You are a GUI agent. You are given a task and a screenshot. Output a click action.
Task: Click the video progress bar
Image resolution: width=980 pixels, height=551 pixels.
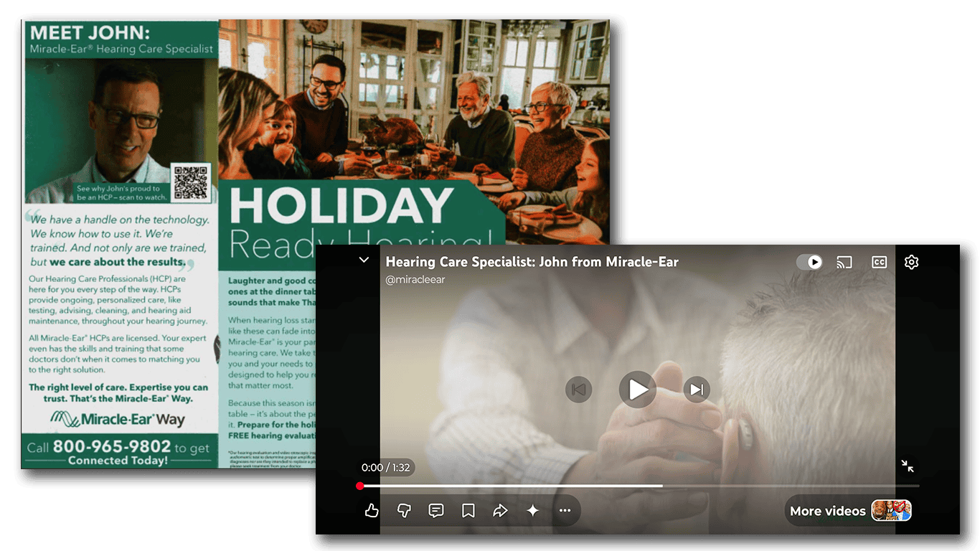tap(639, 486)
